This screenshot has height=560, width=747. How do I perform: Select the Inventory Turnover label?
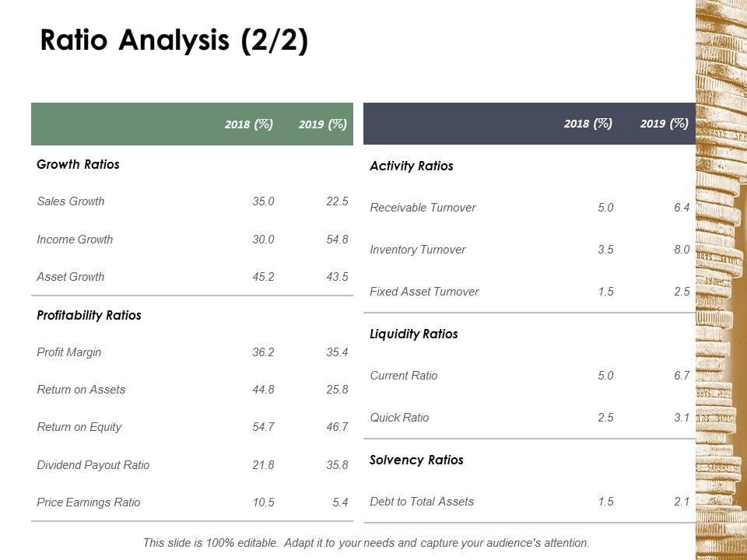coord(418,250)
